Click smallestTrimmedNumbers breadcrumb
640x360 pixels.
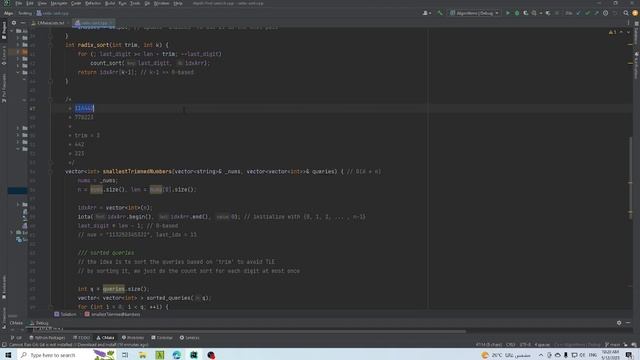[x=112, y=314]
